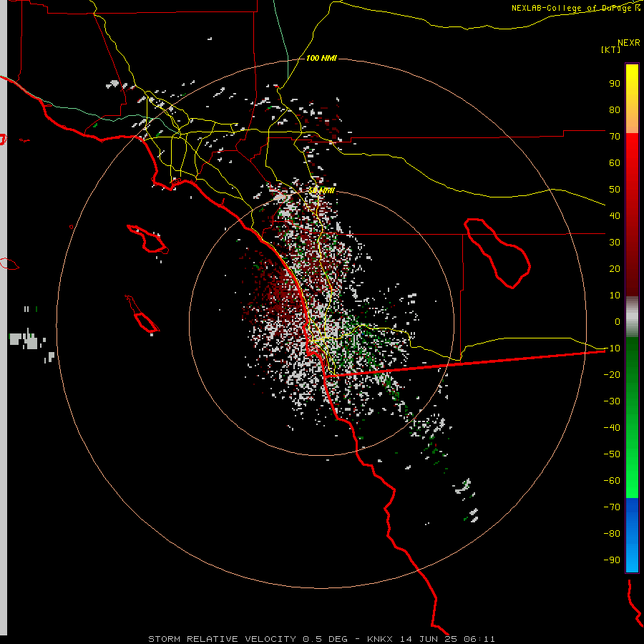Click the -60 value on the velocity scale
The height and width of the screenshot is (644, 644).
612,481
